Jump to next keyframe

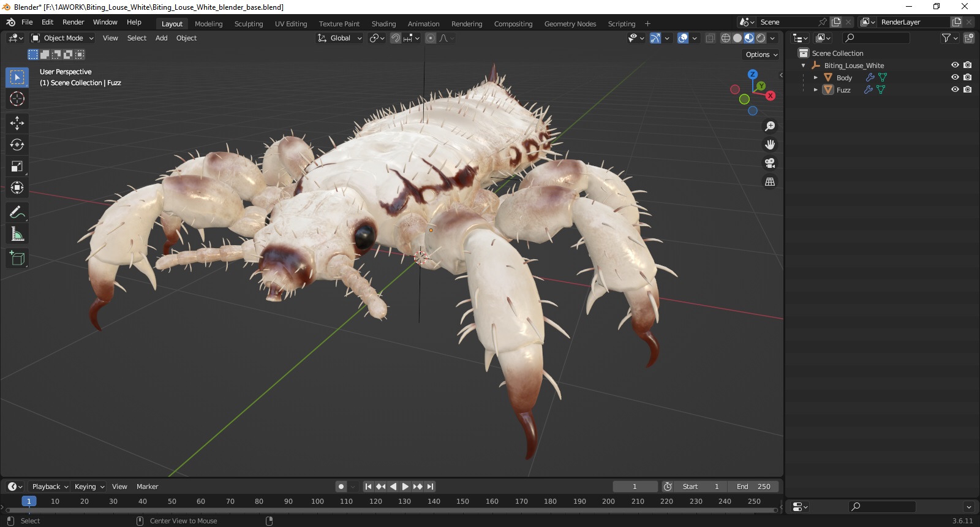(x=418, y=487)
